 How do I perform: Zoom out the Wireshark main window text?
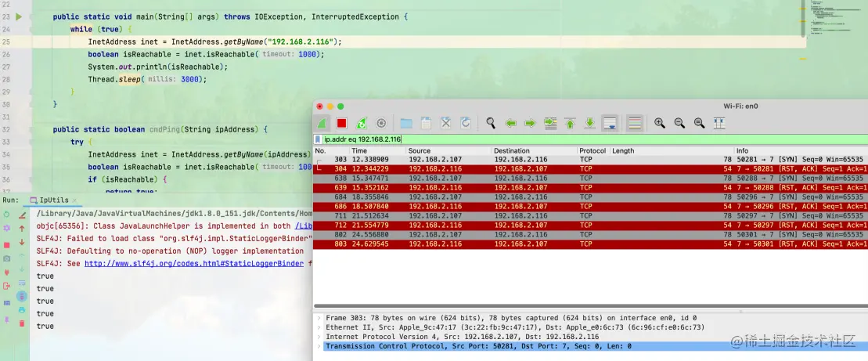(x=679, y=123)
